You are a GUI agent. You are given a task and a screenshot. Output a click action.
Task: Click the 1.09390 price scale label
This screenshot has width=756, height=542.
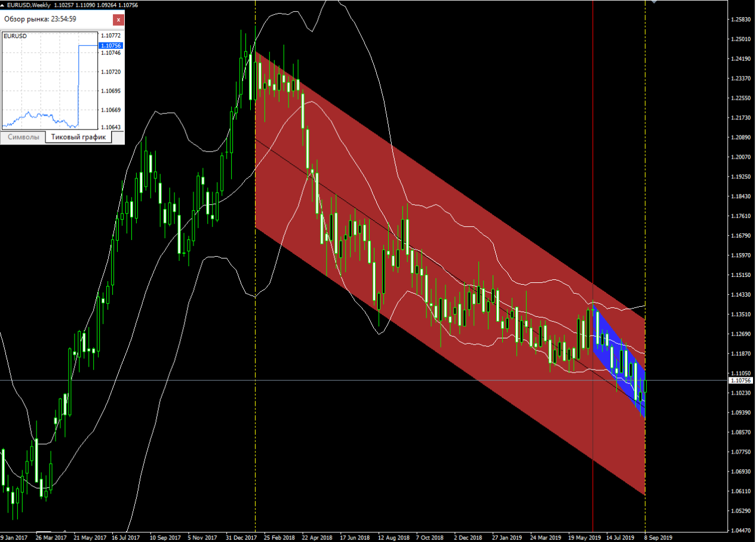coord(741,412)
